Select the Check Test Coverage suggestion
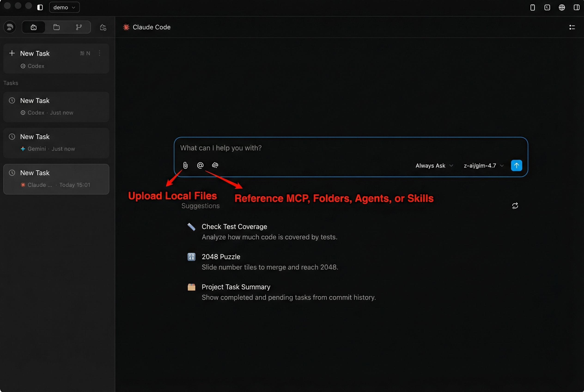Screen dimensions: 584x392 coord(234,227)
